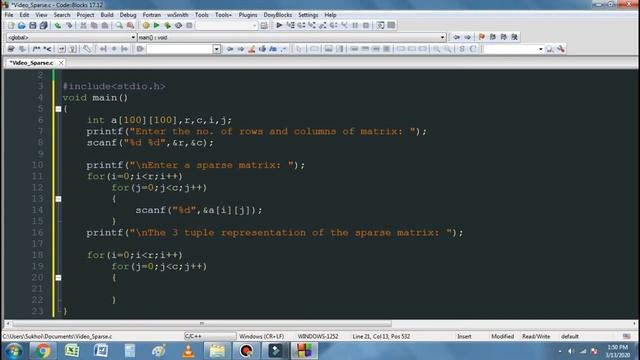Abort the build with the stop icon
Image resolution: width=640 pixels, height=360 pixels.
[x=189, y=25]
